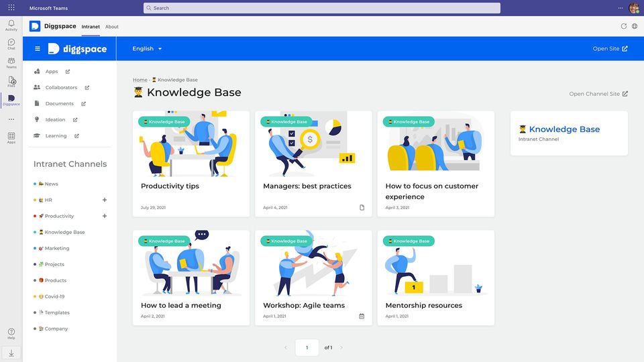The width and height of the screenshot is (644, 362).
Task: Open Documents in the sidebar menu
Action: (60, 103)
